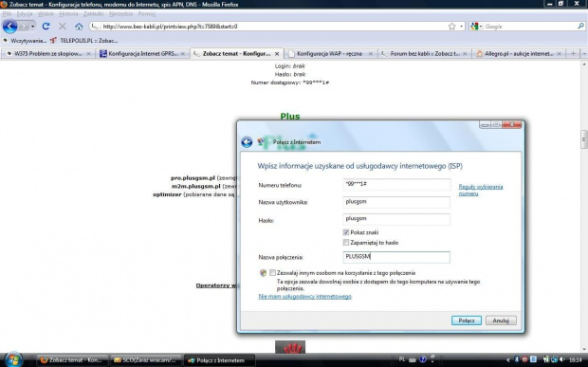Switch to Konfiguracja Internet GPRS tab
This screenshot has width=588, height=367.
[x=143, y=54]
